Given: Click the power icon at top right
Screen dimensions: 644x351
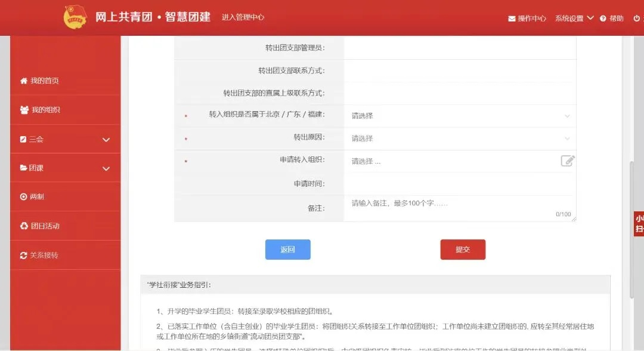Looking at the screenshot, I should click(637, 19).
